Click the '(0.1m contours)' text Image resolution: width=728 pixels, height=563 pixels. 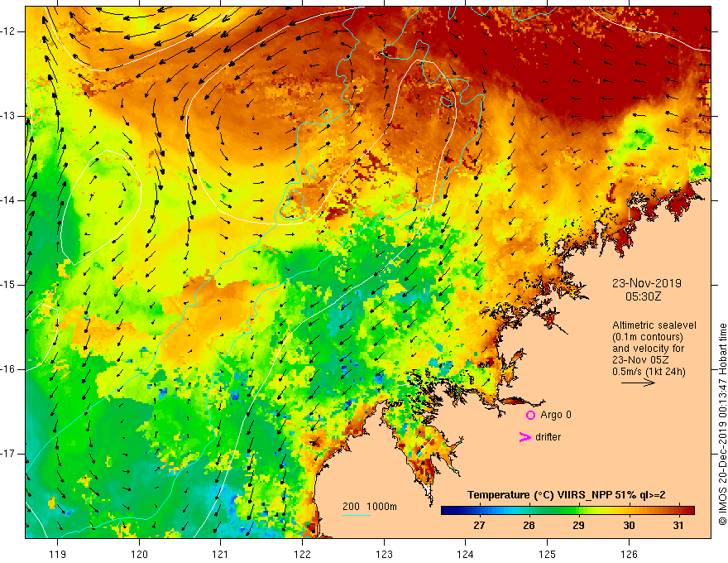point(648,337)
